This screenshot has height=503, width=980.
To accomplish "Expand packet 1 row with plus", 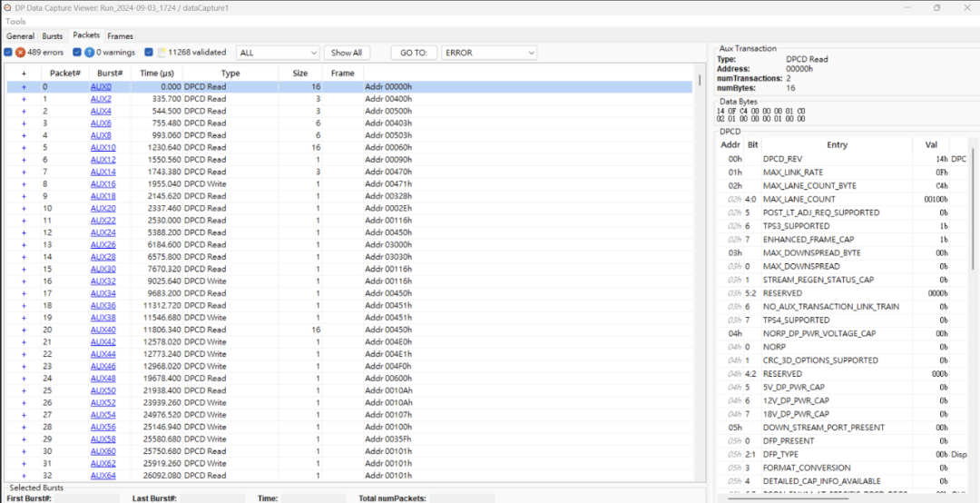I will 24,99.
